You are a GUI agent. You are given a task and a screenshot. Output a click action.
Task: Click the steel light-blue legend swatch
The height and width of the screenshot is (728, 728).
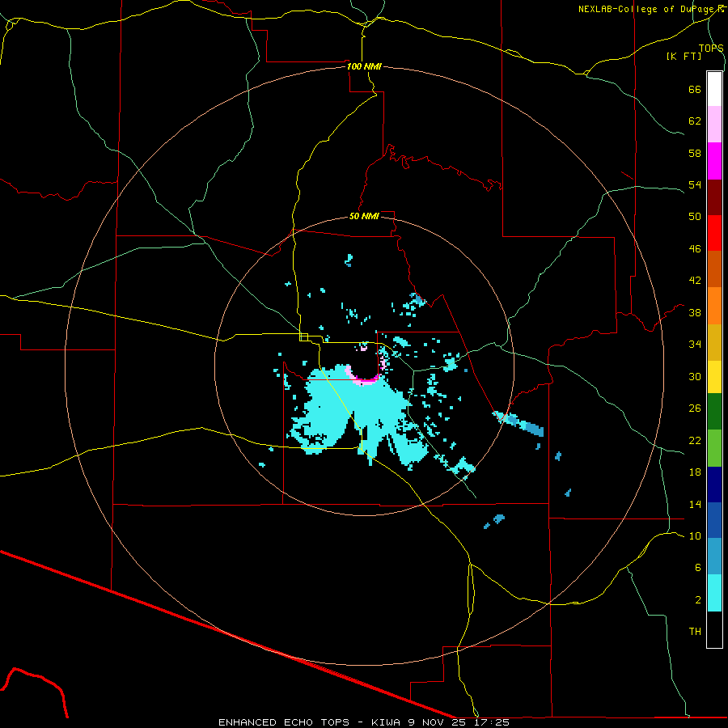(x=714, y=557)
